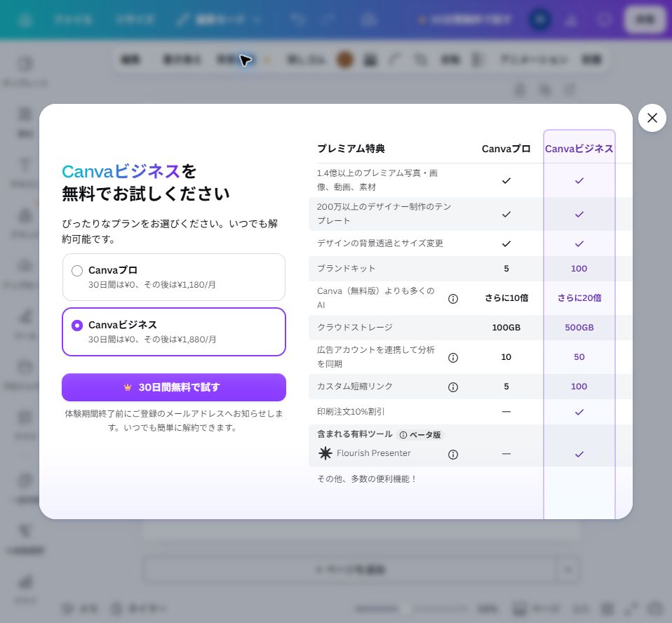Viewport: 672px width, 623px height.
Task: Open info icon for カスタム短縮リンク row
Action: [x=453, y=387]
